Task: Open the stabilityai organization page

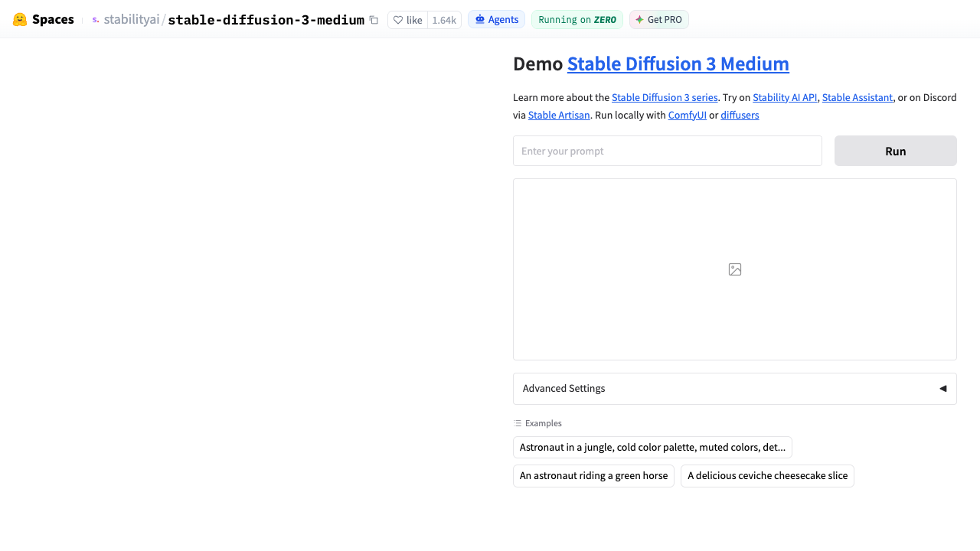Action: click(x=131, y=20)
